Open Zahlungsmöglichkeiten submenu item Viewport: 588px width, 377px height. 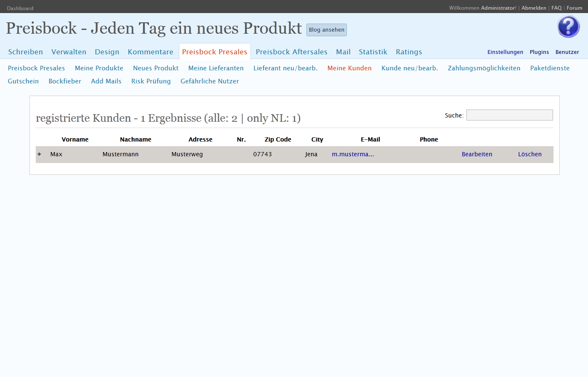coord(484,68)
